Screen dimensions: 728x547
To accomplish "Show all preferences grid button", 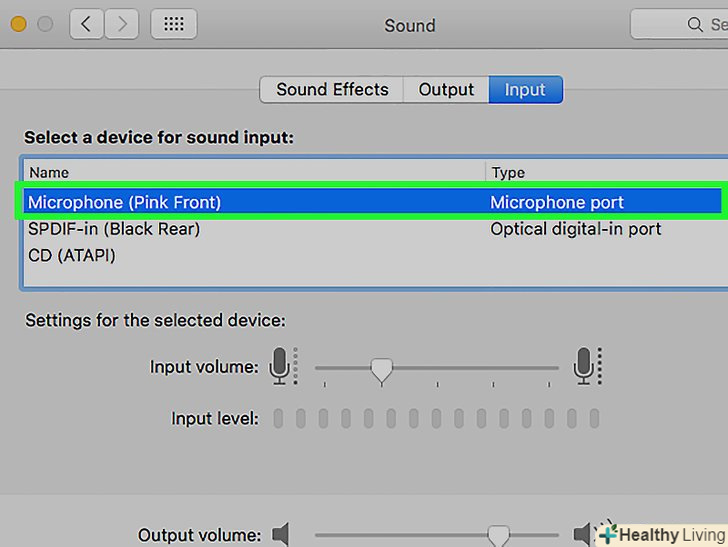I will tap(173, 25).
